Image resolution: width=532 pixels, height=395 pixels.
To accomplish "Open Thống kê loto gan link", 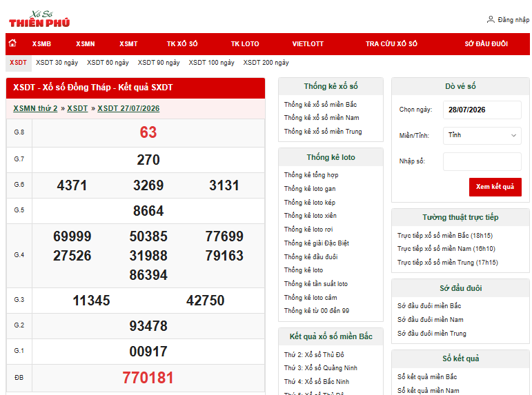I will (309, 189).
